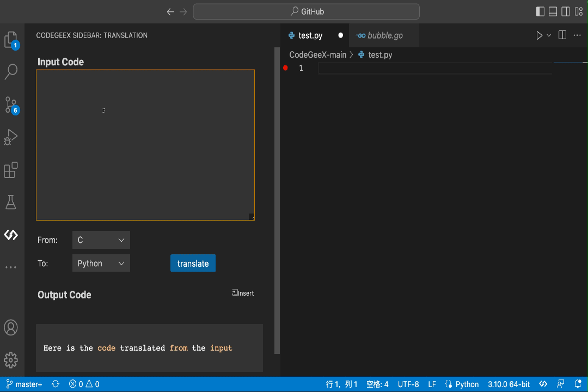
Task: Expand the run options chevron
Action: (x=549, y=35)
